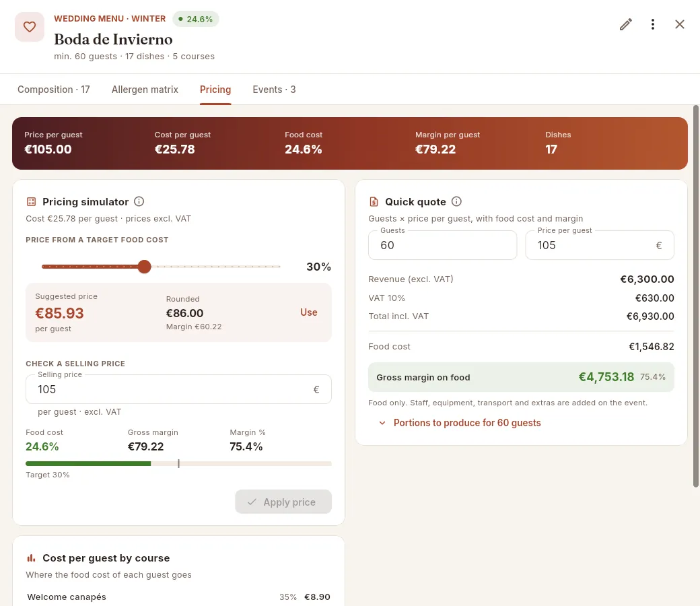Screen dimensions: 700x606
Task: Switch to the Allergen matrix tab
Action: tap(145, 90)
